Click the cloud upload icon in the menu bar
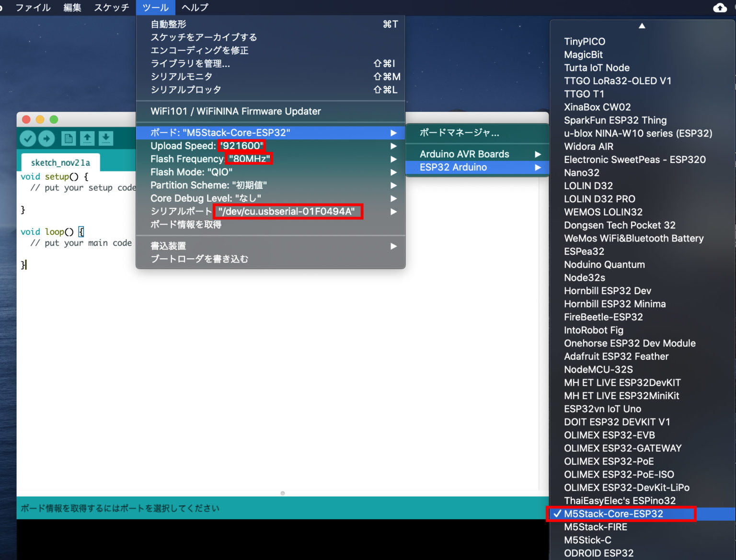 pos(720,7)
